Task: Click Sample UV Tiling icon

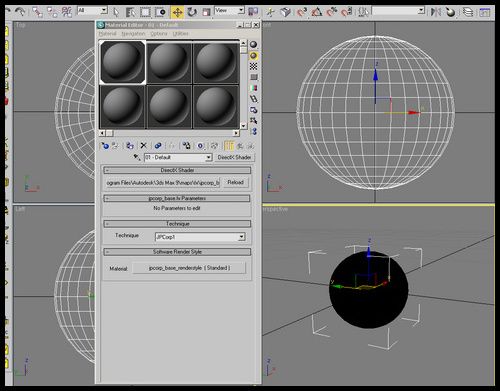Action: (x=254, y=77)
